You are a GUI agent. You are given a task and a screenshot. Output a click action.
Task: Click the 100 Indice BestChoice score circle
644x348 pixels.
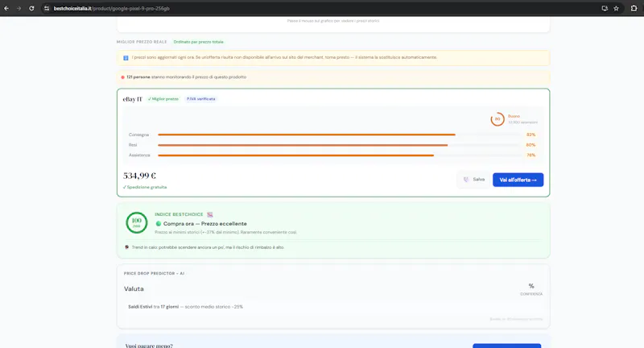[x=136, y=222]
